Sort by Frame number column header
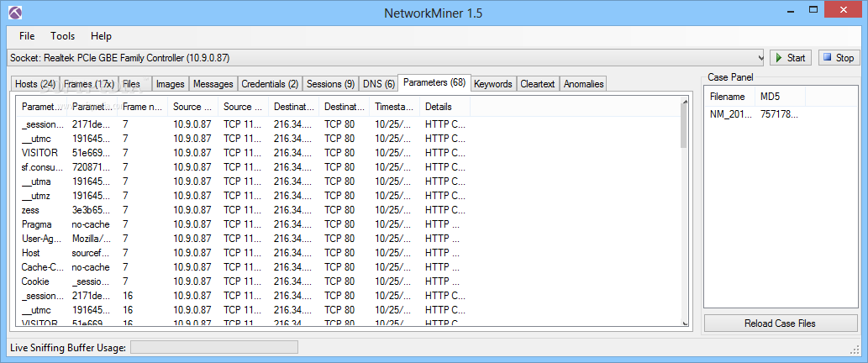 [x=142, y=107]
